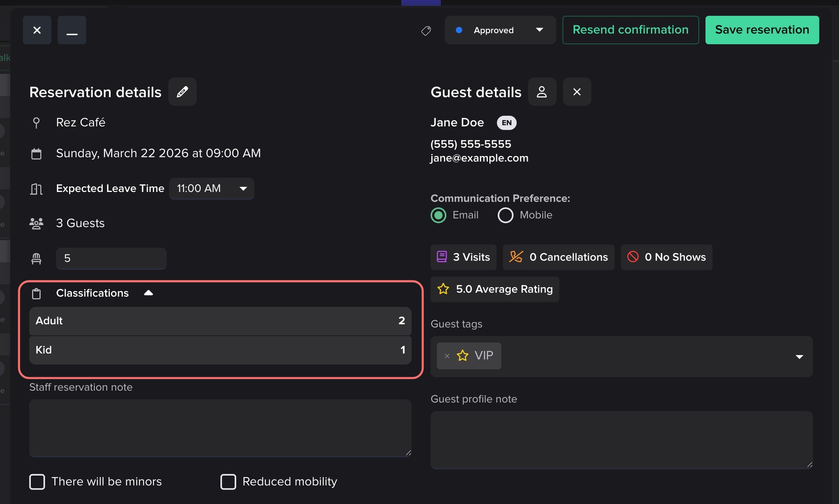Viewport: 839px width, 504px height.
Task: Click the pencil edit icon beside Reservation details
Action: pyautogui.click(x=182, y=92)
